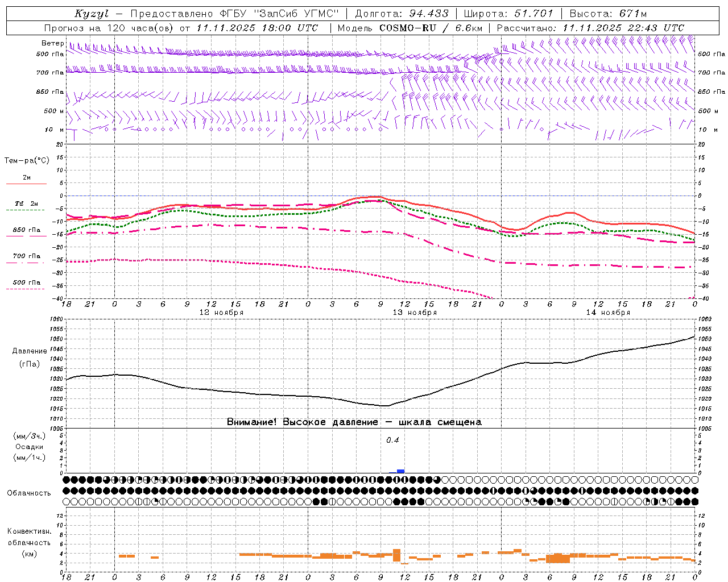Click the Осадки precipitation label

30,447
